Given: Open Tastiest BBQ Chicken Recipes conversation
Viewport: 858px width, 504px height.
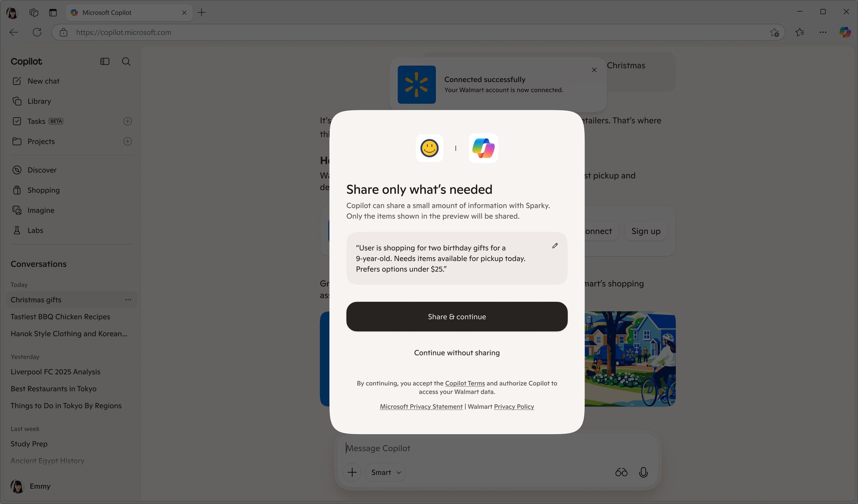Looking at the screenshot, I should (60, 317).
